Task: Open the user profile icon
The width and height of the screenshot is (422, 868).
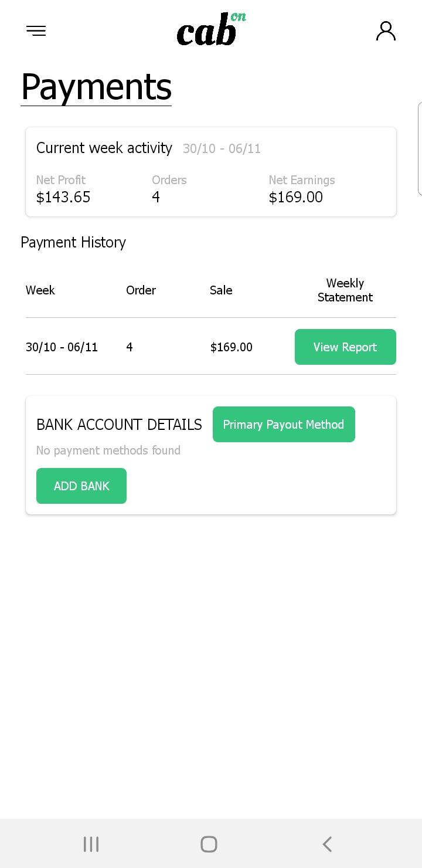Action: click(x=386, y=30)
